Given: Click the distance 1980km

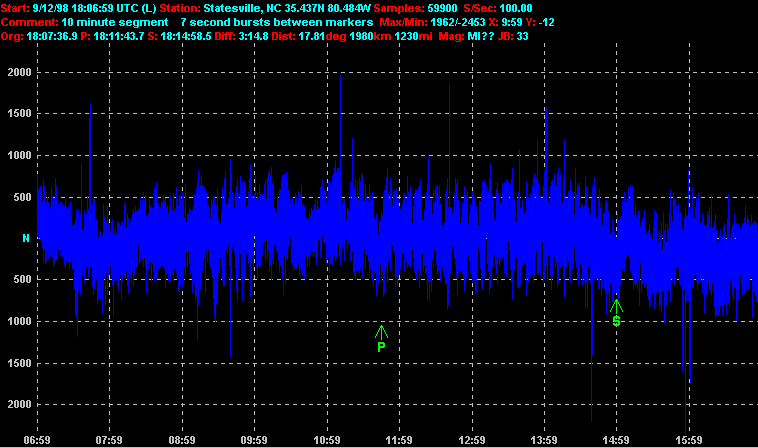Looking at the screenshot, I should tap(370, 36).
